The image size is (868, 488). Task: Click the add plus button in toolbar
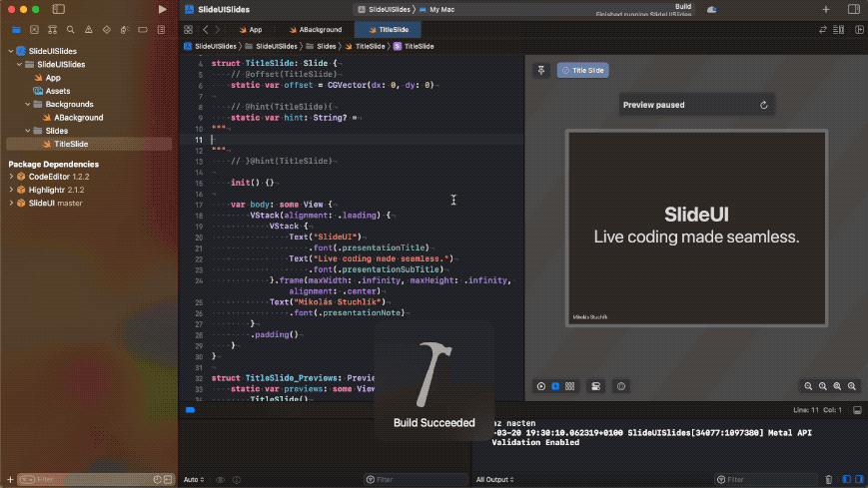[826, 9]
